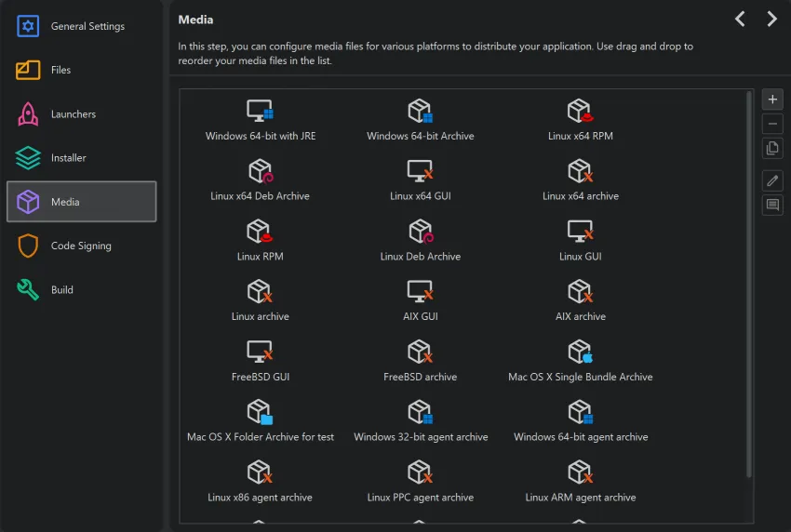Click the 'Linux Deb Archive' label
791x532 pixels.
pos(421,256)
